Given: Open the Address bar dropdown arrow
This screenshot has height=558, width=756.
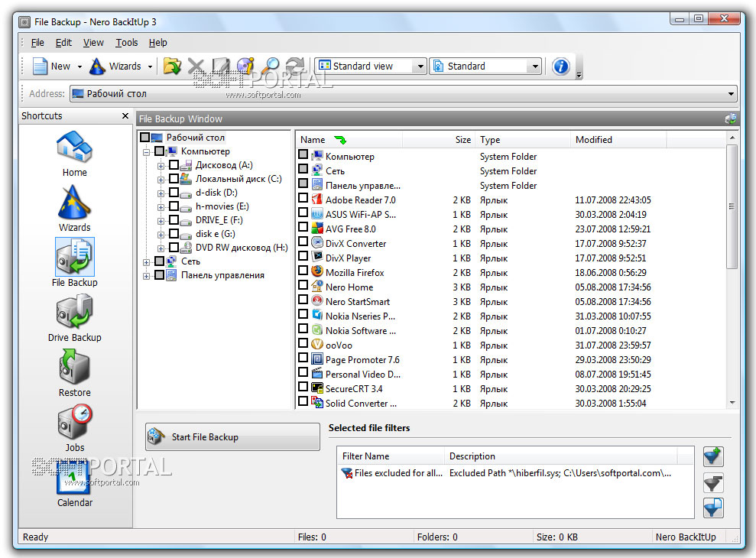Looking at the screenshot, I should pyautogui.click(x=731, y=93).
